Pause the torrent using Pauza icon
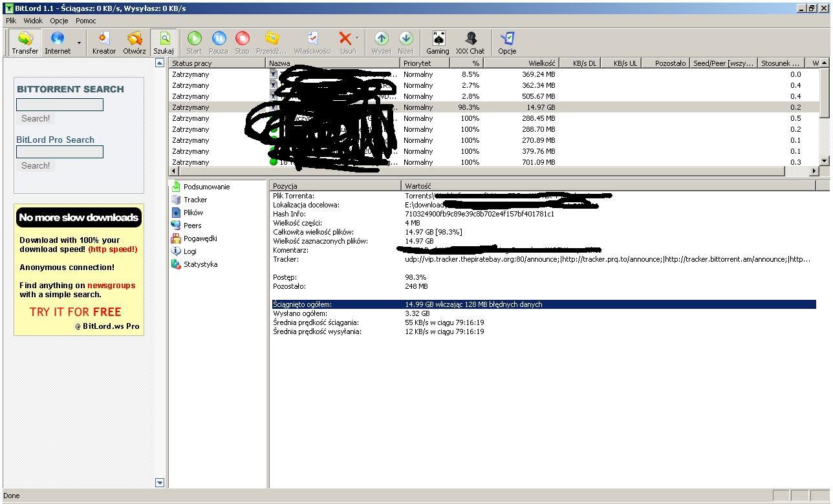 219,43
